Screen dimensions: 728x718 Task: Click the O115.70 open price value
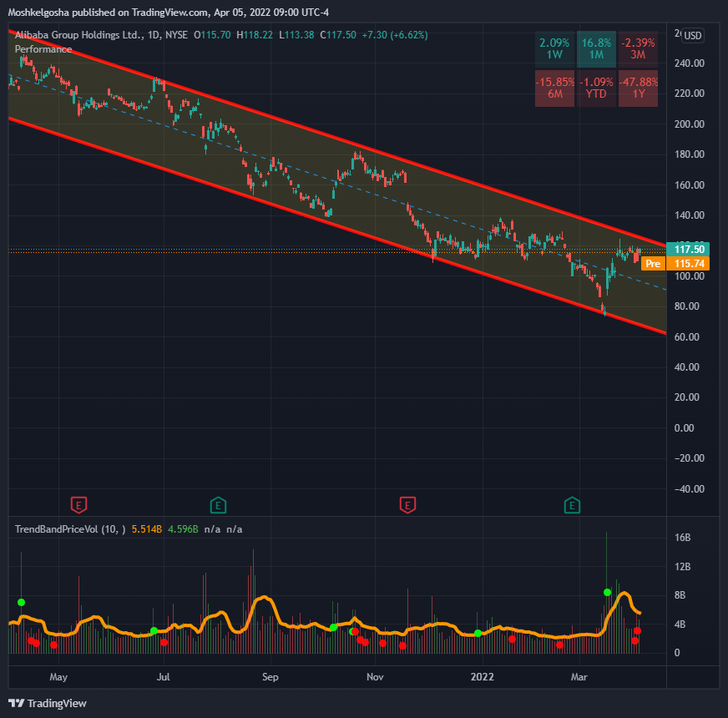[x=212, y=35]
